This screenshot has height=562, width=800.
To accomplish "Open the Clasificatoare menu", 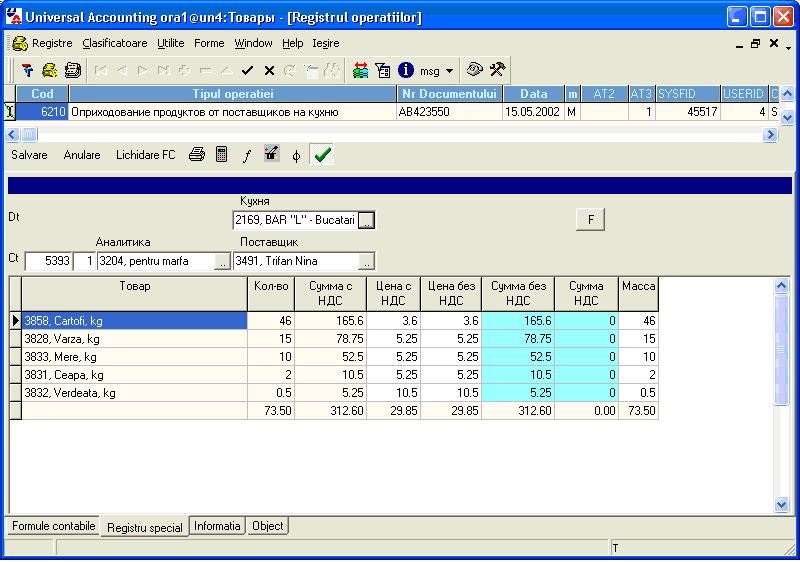I will pos(115,43).
